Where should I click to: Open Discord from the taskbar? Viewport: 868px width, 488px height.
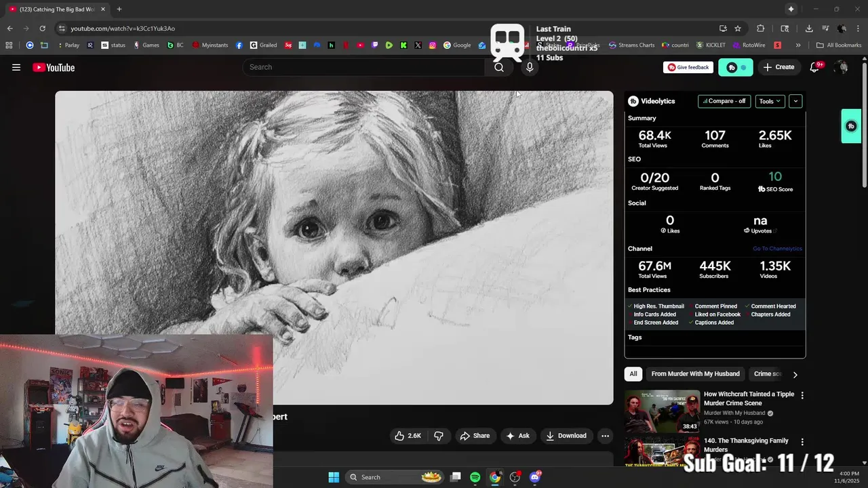(x=535, y=477)
